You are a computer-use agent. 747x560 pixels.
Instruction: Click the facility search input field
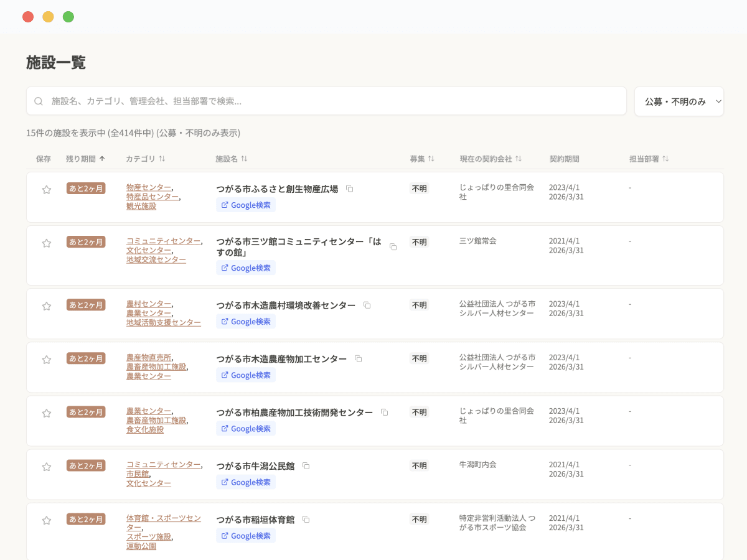pyautogui.click(x=311, y=100)
